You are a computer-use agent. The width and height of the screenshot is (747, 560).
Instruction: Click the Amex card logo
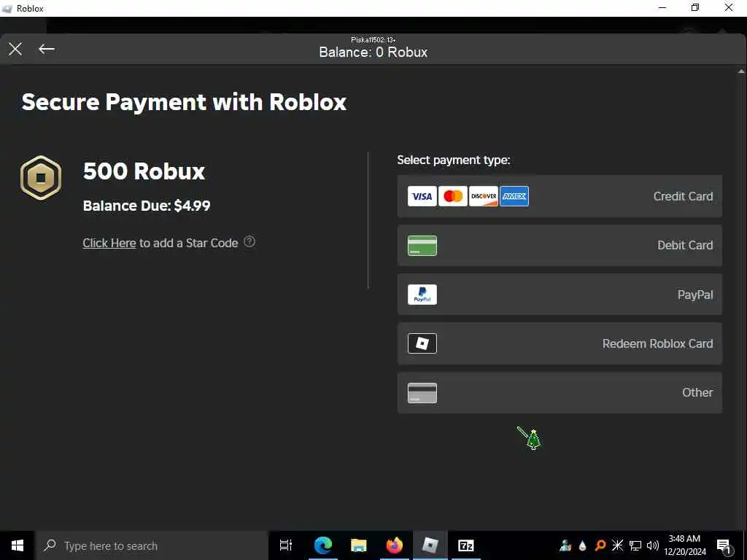pos(514,196)
